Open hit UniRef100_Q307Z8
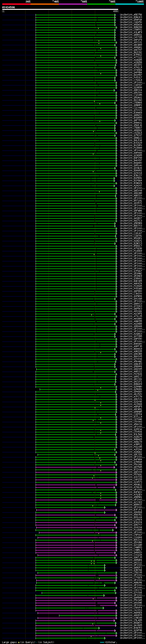The width and height of the screenshot is (146, 644). [131, 477]
